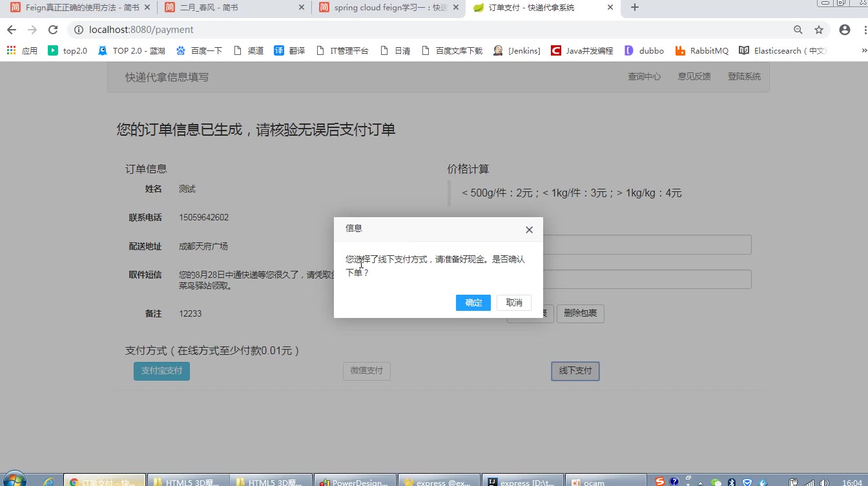Confirm the order with the 确定 button

[473, 302]
